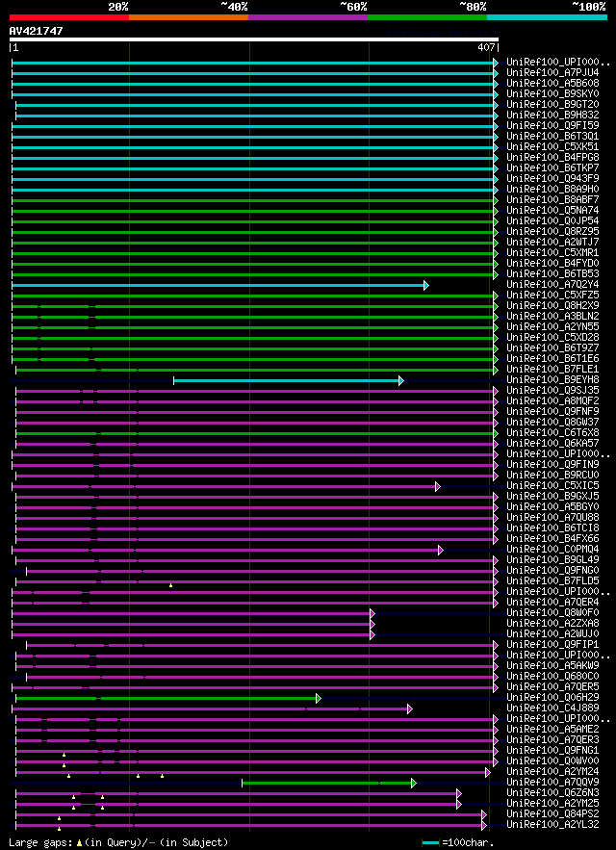The height and width of the screenshot is (850, 616).
Task: Click the UniRef100_Q8H2X9 label
Action: [x=552, y=306]
